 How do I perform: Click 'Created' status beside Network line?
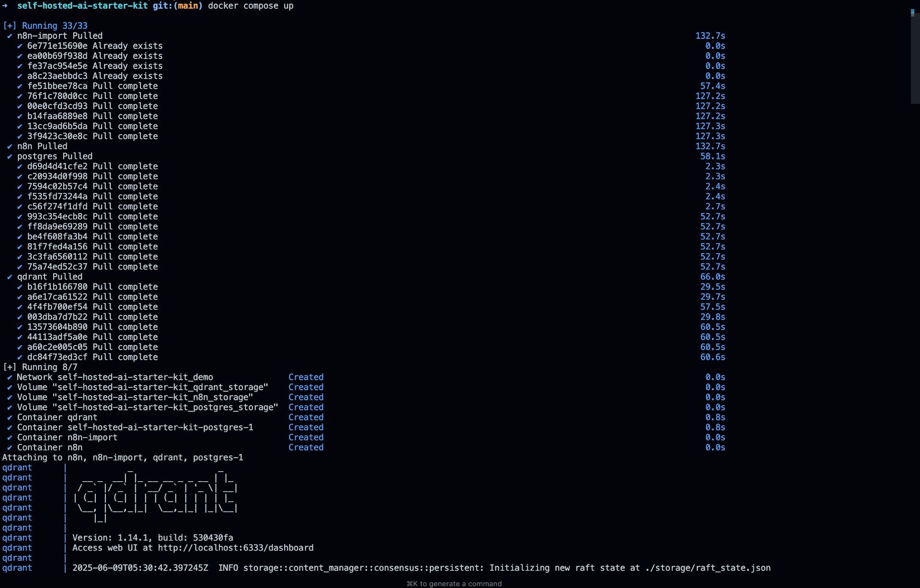306,378
